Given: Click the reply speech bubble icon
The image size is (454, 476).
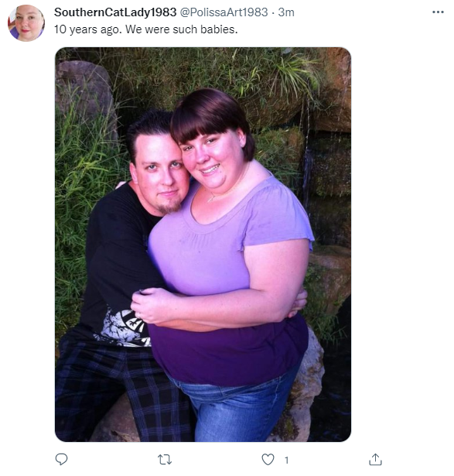Looking at the screenshot, I should (61, 460).
